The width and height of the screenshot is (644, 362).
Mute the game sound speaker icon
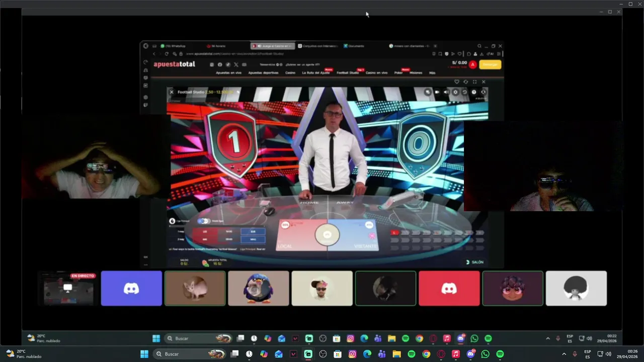[x=446, y=92]
